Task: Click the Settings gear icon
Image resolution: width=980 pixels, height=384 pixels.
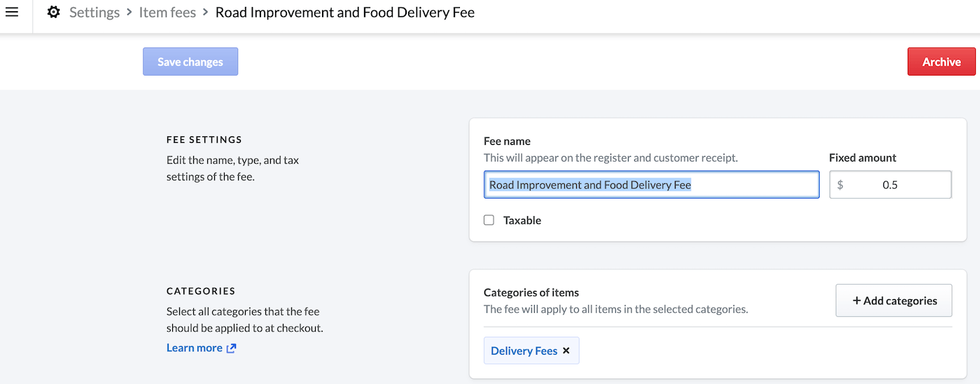Action: 53,13
